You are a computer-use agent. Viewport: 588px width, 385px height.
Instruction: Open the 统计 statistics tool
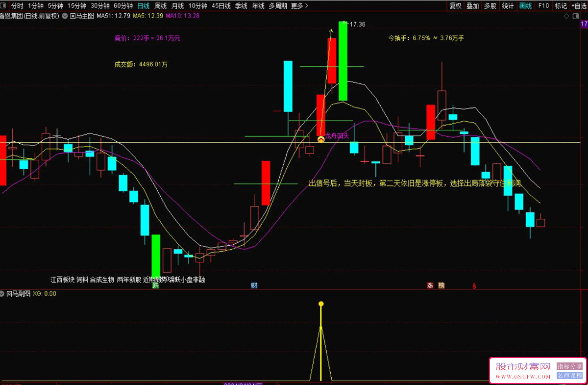[508, 6]
